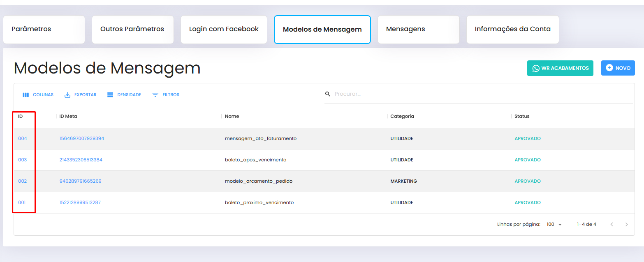Click the WhatsApp WR Acabamentos button

tap(560, 68)
